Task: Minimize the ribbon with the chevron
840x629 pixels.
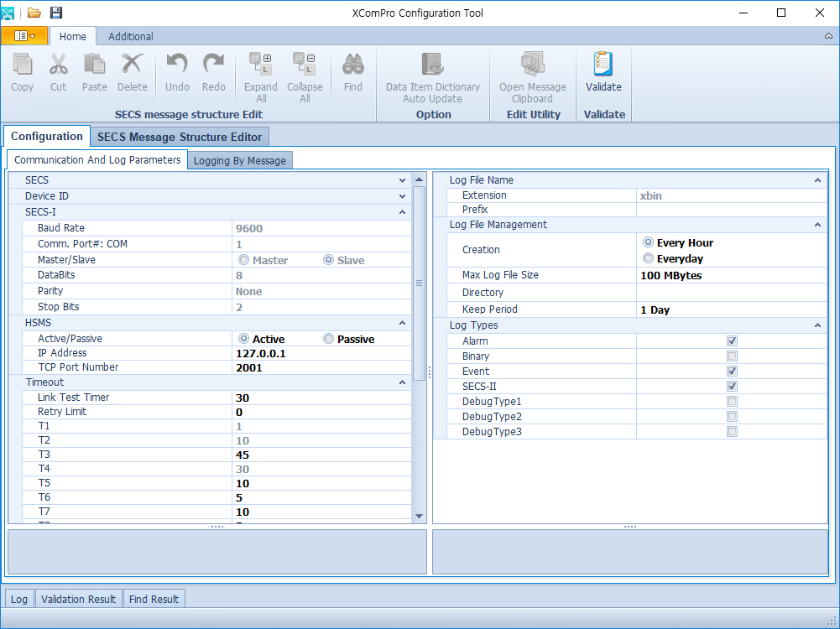Action: 828,36
